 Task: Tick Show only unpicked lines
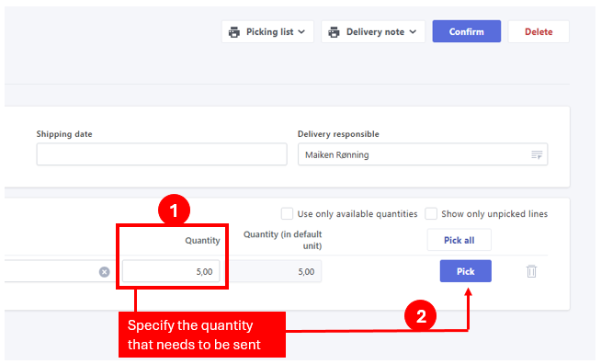coord(431,213)
